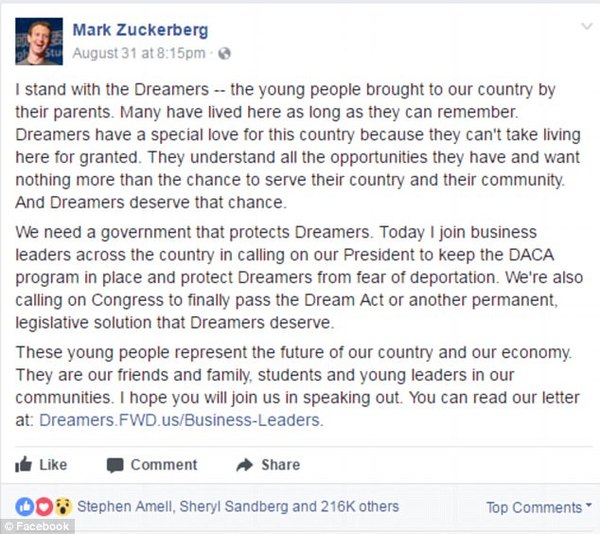600x534 pixels.
Task: Open the August 31 at 8:15pm timestamp
Action: tap(140, 52)
